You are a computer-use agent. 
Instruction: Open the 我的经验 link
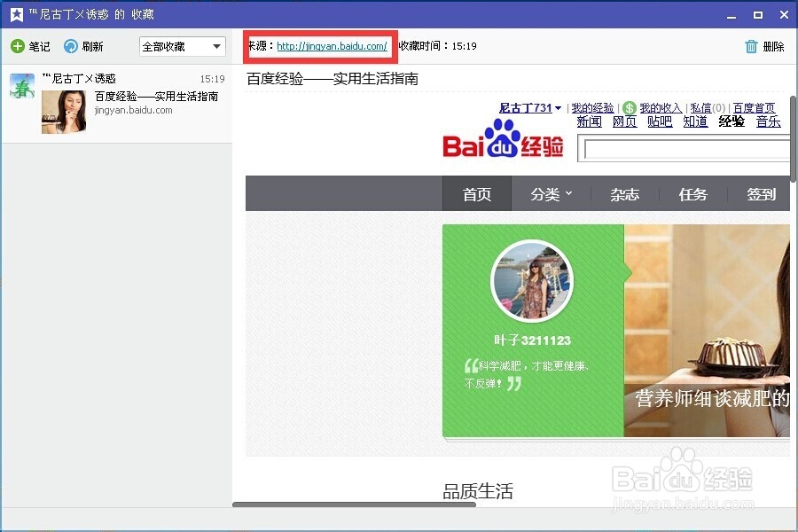pyautogui.click(x=592, y=108)
